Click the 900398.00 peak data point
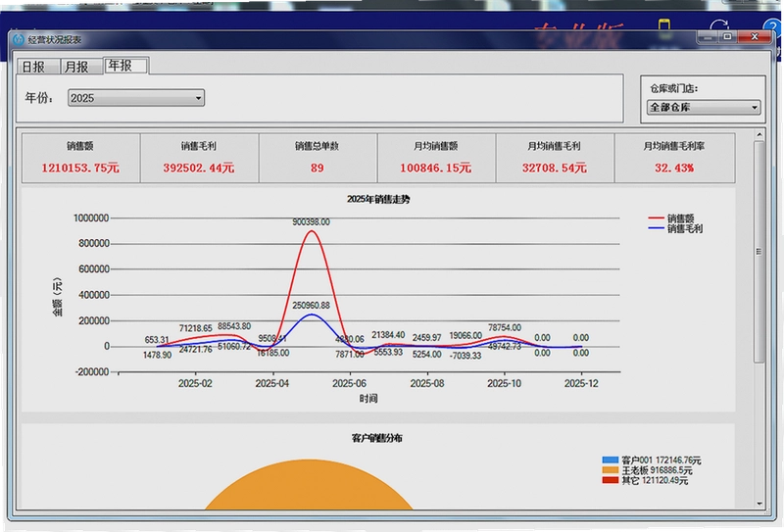 312,231
